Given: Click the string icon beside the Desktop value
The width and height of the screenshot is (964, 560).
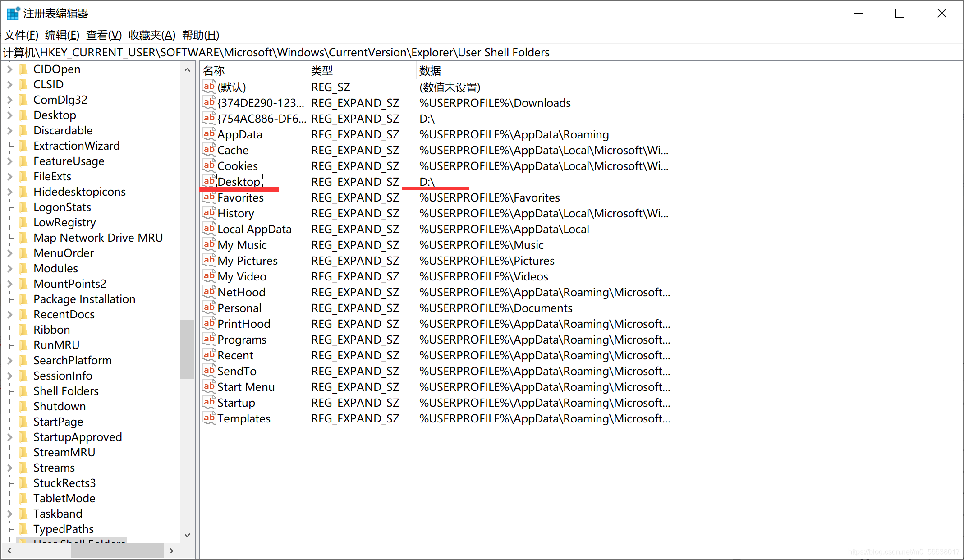Looking at the screenshot, I should coord(209,181).
